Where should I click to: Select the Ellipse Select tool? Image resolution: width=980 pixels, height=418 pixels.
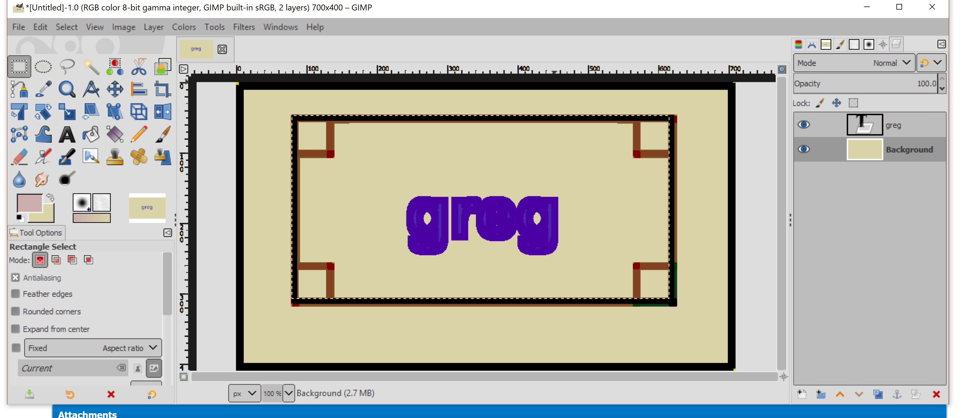point(43,67)
